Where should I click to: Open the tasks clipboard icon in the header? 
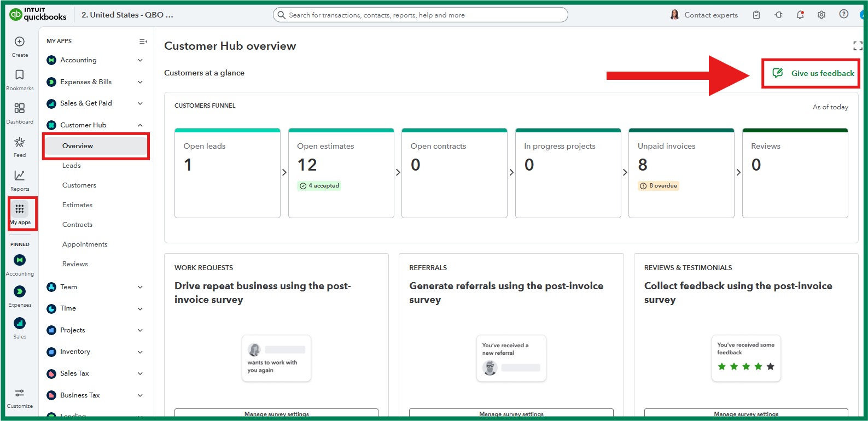(x=756, y=15)
